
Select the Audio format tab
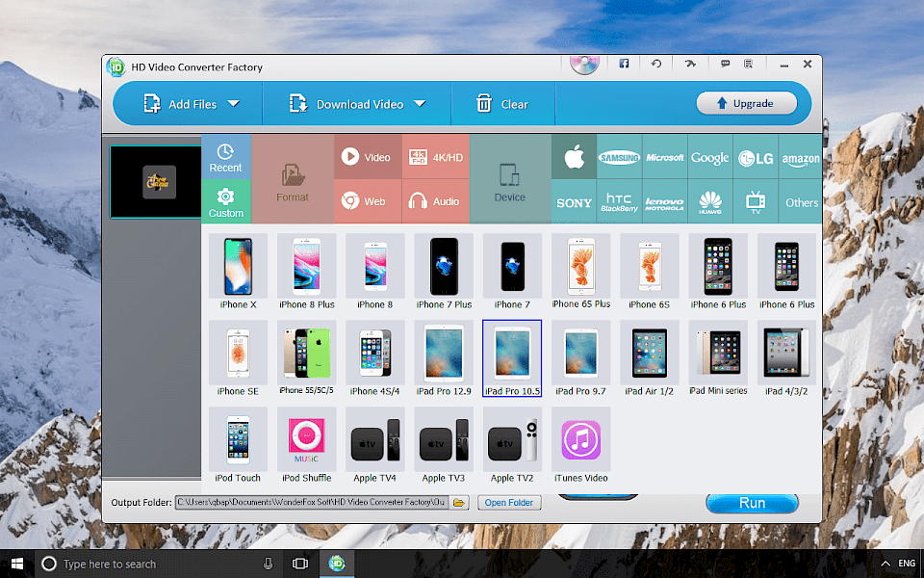click(436, 201)
